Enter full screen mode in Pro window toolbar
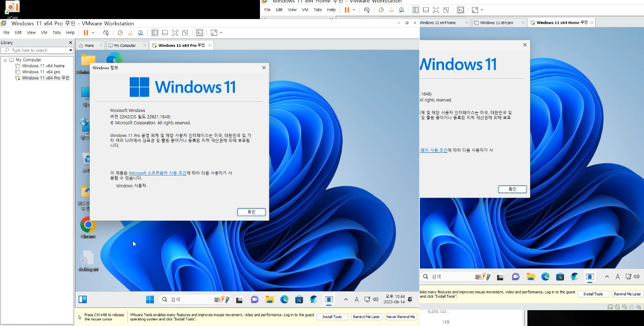The width and height of the screenshot is (644, 326). (x=175, y=33)
